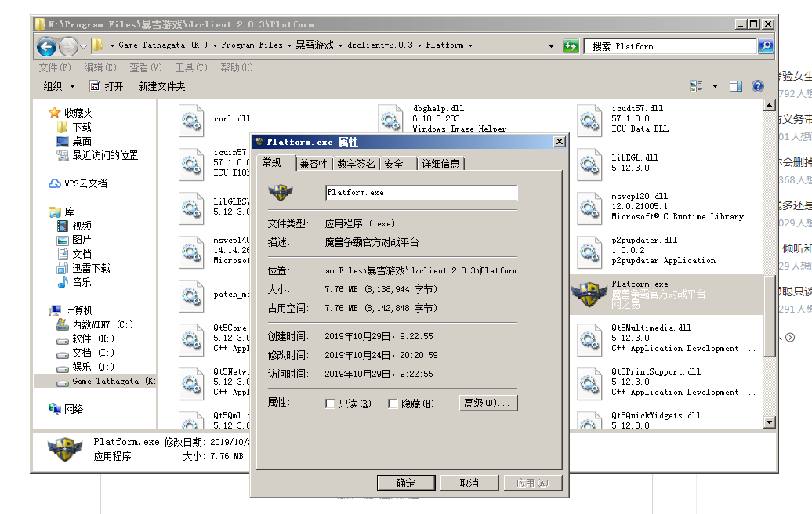This screenshot has width=812, height=514.
Task: Click the search magnifier icon
Action: pos(766,46)
